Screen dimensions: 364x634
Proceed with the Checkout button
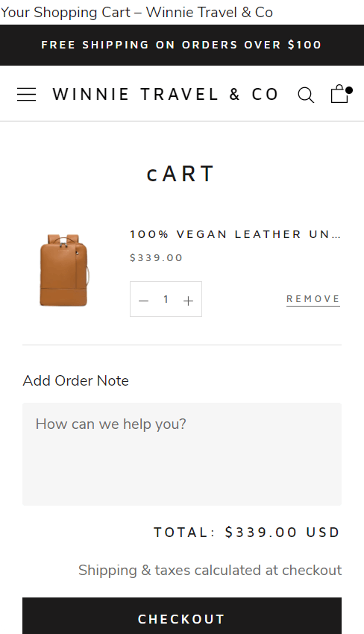coord(182,616)
